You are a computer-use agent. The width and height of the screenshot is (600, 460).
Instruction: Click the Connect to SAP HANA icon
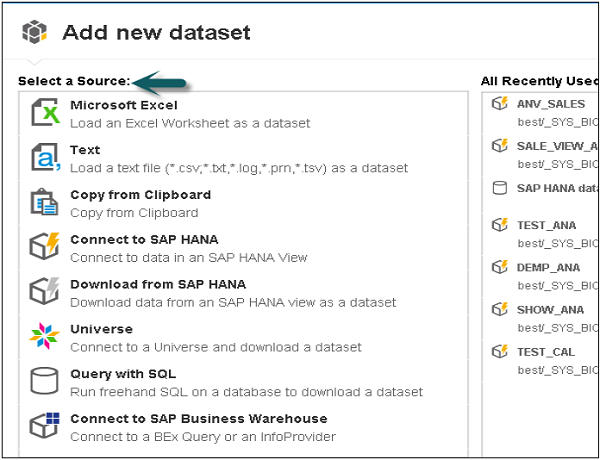(x=45, y=248)
